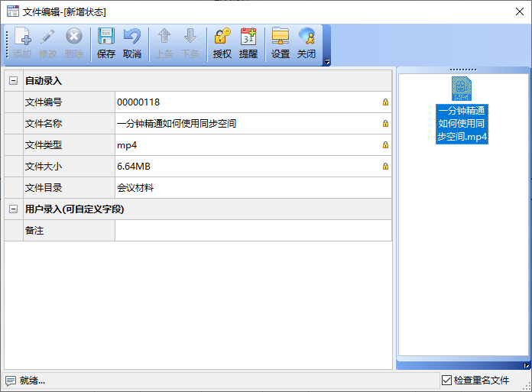Go to next record 下条
This screenshot has width=532, height=392.
tap(190, 44)
